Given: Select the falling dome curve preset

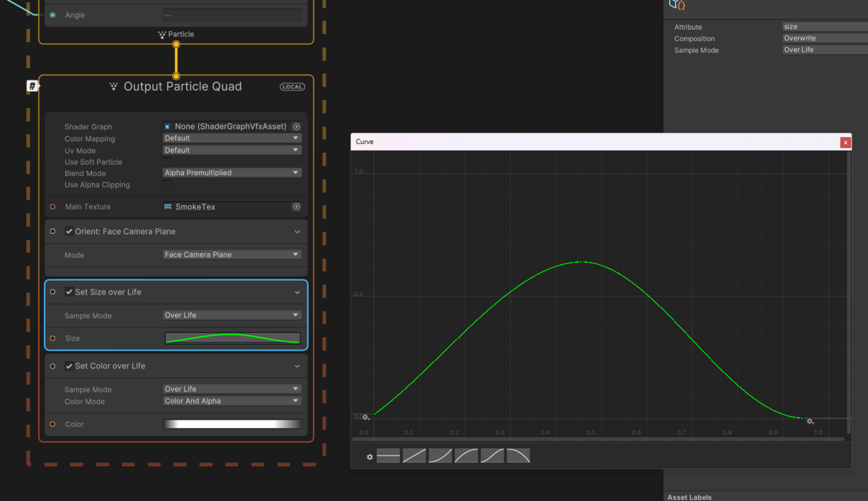Looking at the screenshot, I should point(519,456).
